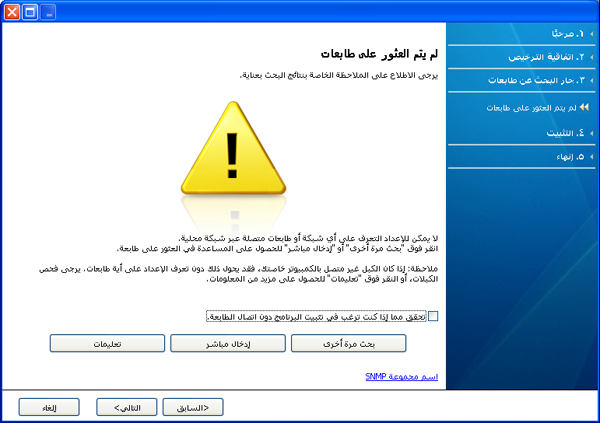Viewport: 600px width, 423px height.
Task: Click the checkbox label about installing without printer
Action: [316, 317]
